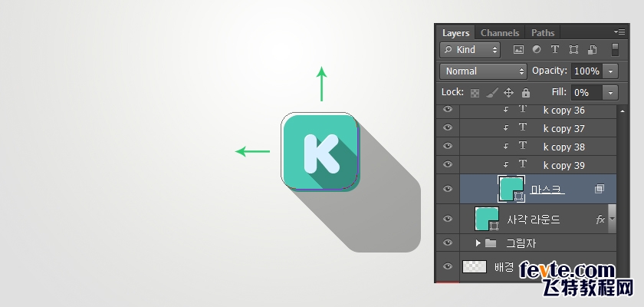Switch to the Channels tab
This screenshot has height=307, width=644.
[x=500, y=33]
